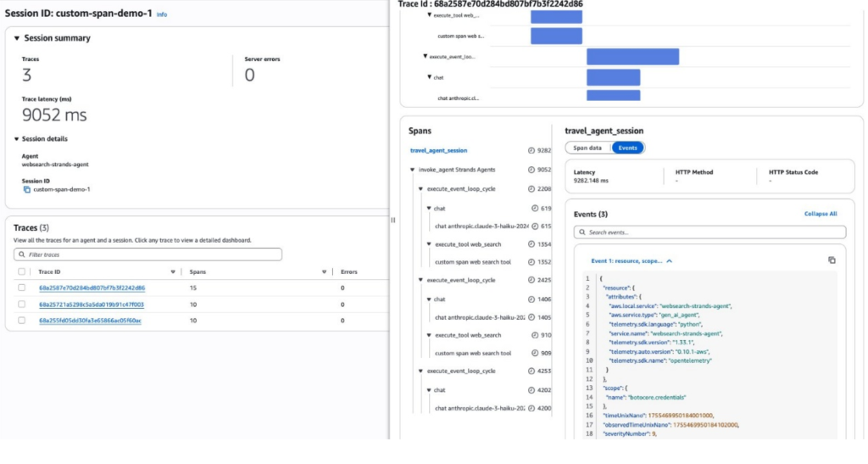Focus the Filter traces input
This screenshot has width=868, height=464.
147,254
